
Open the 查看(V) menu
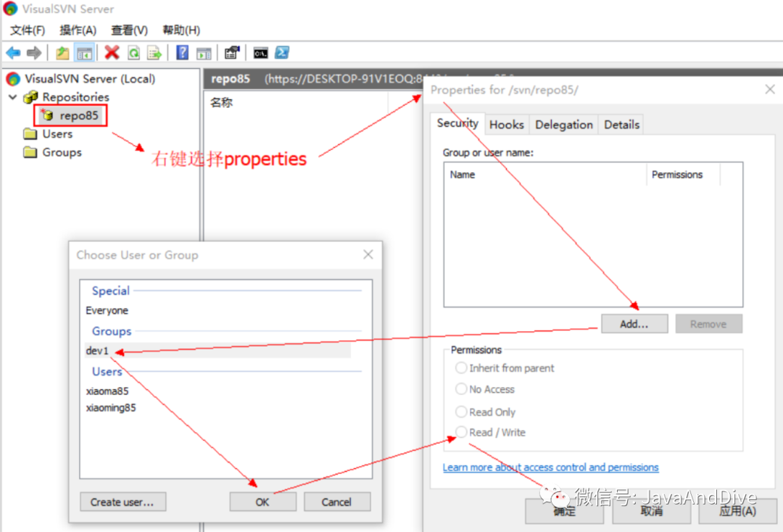click(x=129, y=30)
